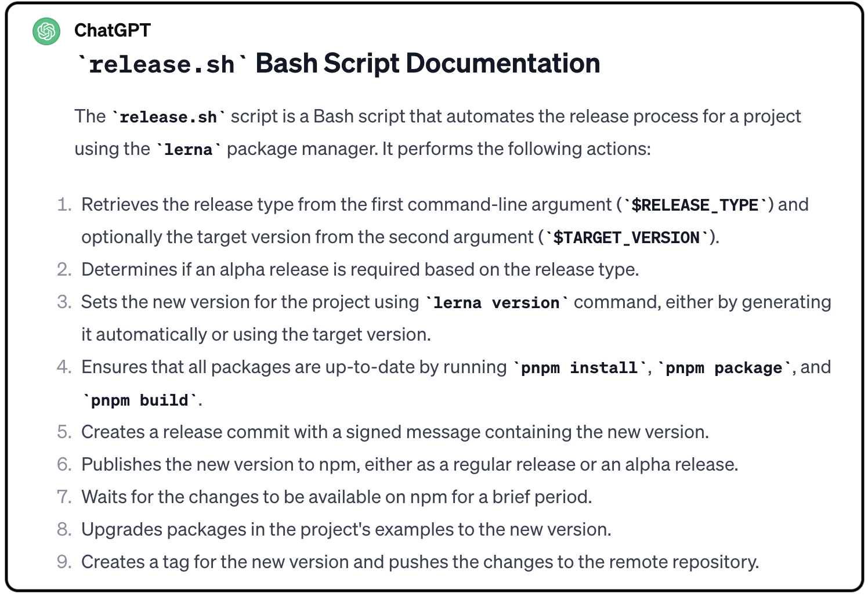Select the $TARGET_VERSION code snippet

point(627,238)
